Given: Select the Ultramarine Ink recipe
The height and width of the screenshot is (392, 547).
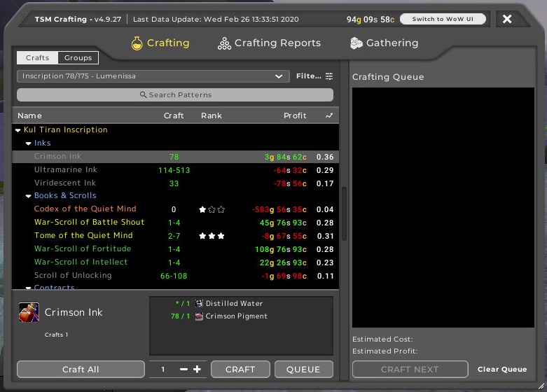Looking at the screenshot, I should (176, 170).
